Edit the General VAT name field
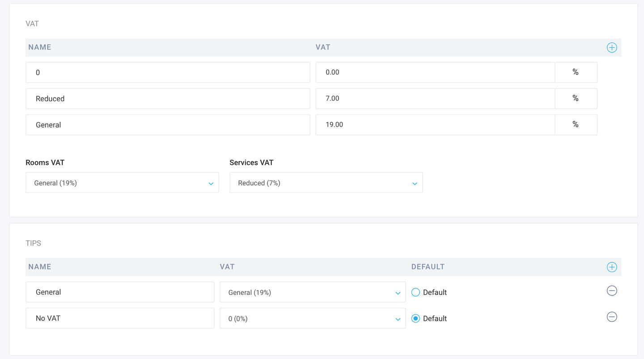The width and height of the screenshot is (644, 359). click(x=168, y=124)
